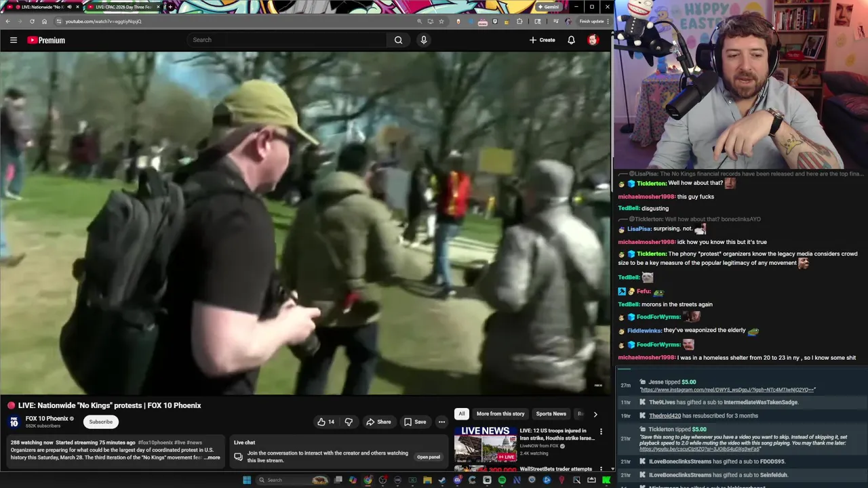The height and width of the screenshot is (488, 868).
Task: Like the video with thumbs up
Action: 325,422
